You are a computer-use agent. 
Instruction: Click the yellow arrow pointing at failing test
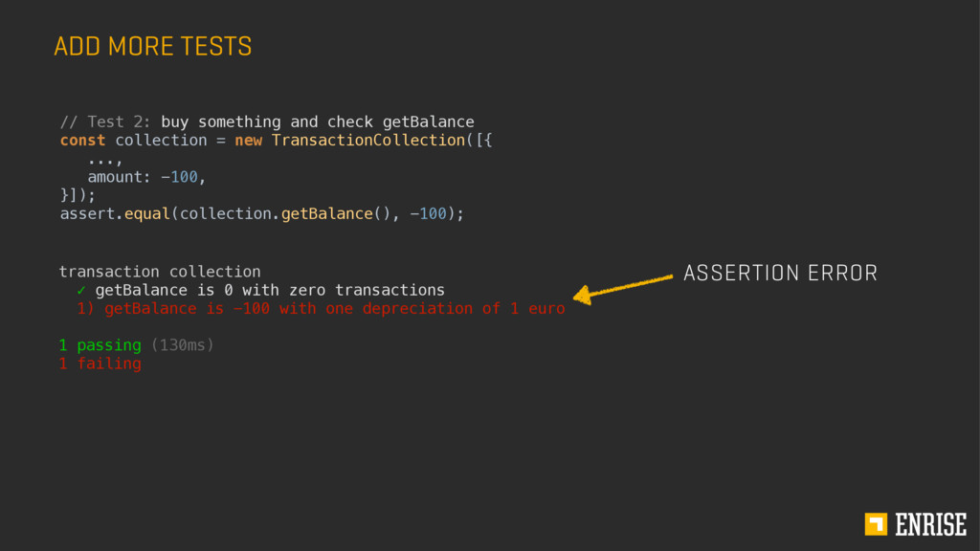[622, 289]
